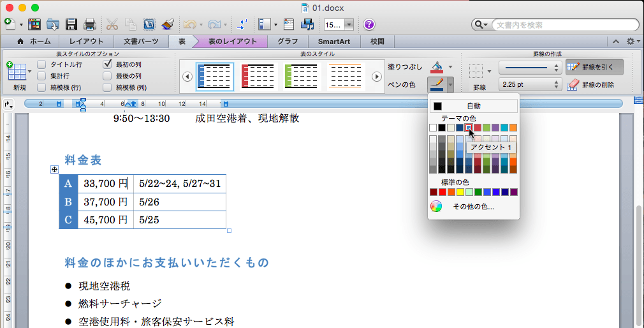Click table cell containing 45,700 円
Screen dimensions: 644x328
click(x=106, y=220)
